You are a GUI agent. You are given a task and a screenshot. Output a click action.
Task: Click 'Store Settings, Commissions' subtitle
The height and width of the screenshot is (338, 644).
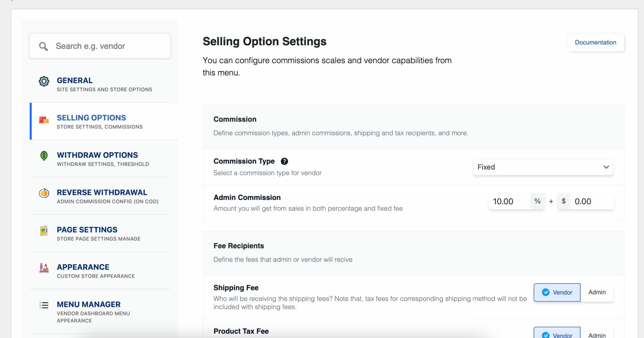coord(100,127)
